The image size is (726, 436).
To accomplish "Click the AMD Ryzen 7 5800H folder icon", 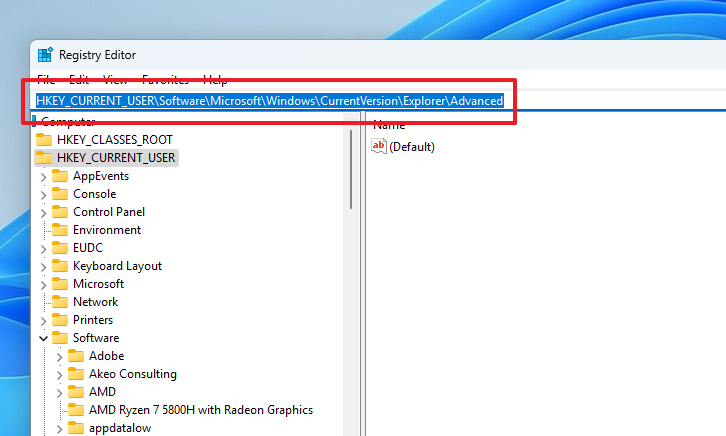I will (76, 410).
